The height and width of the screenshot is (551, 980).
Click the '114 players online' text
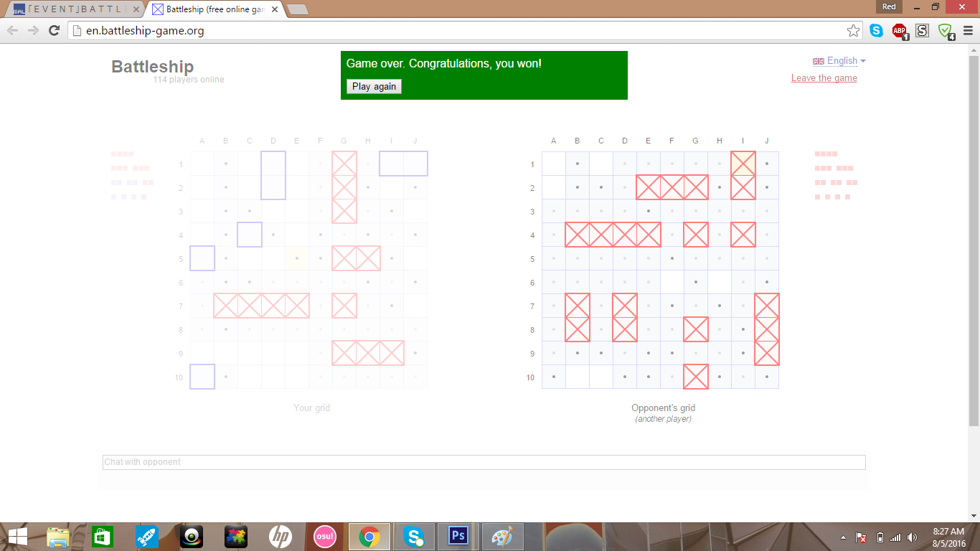(189, 80)
